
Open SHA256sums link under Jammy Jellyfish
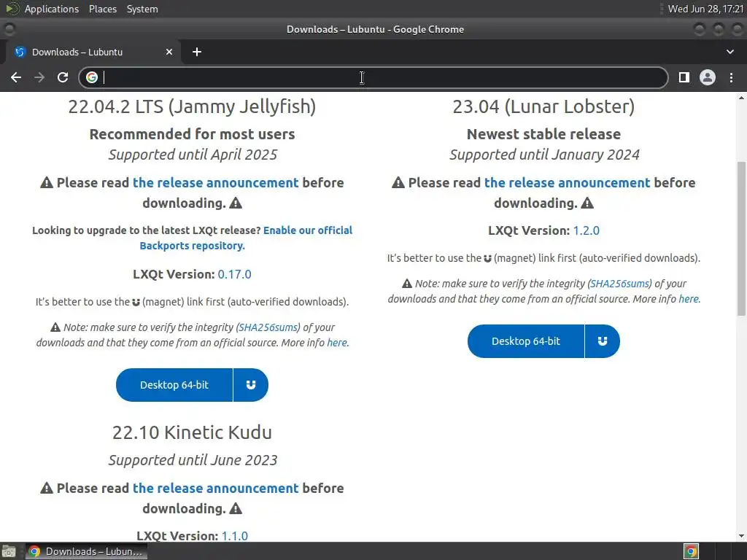point(268,327)
